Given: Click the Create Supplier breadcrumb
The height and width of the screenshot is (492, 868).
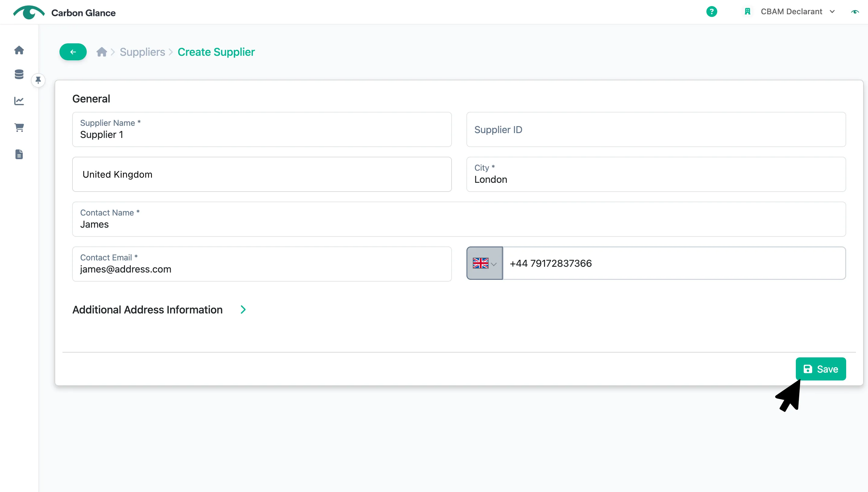Looking at the screenshot, I should (216, 52).
